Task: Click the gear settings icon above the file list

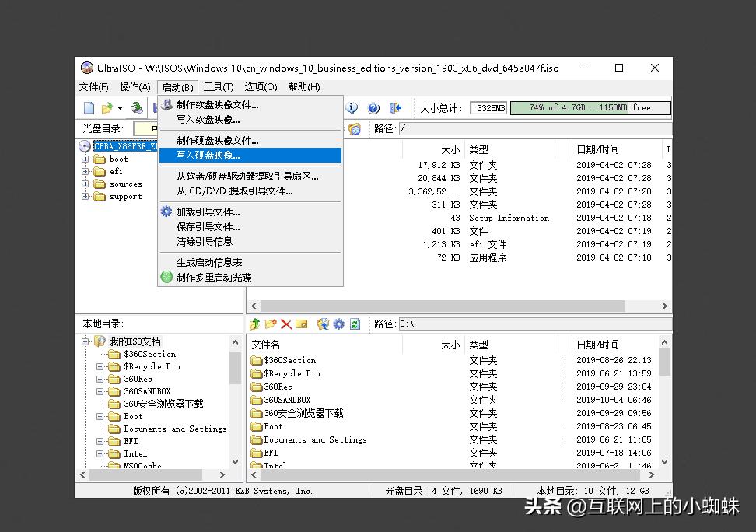Action: pos(338,324)
